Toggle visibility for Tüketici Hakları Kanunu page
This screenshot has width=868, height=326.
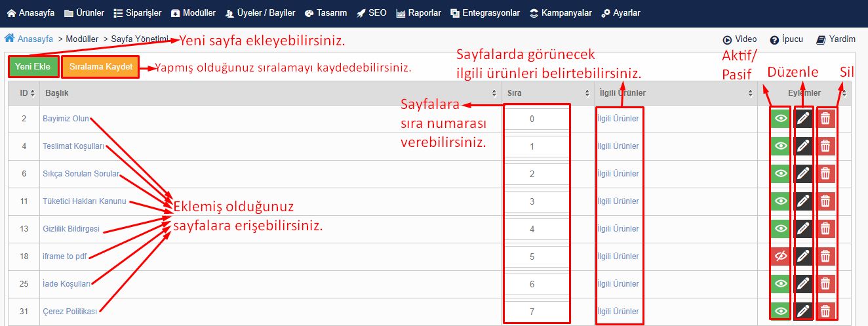coord(780,201)
